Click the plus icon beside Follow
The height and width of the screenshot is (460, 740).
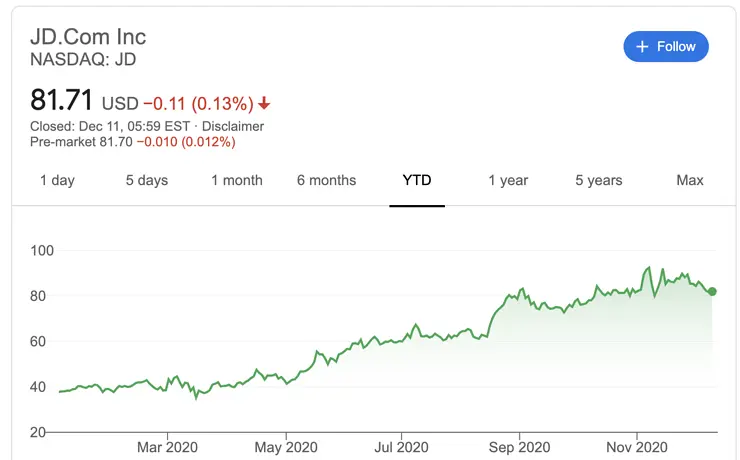click(x=642, y=47)
